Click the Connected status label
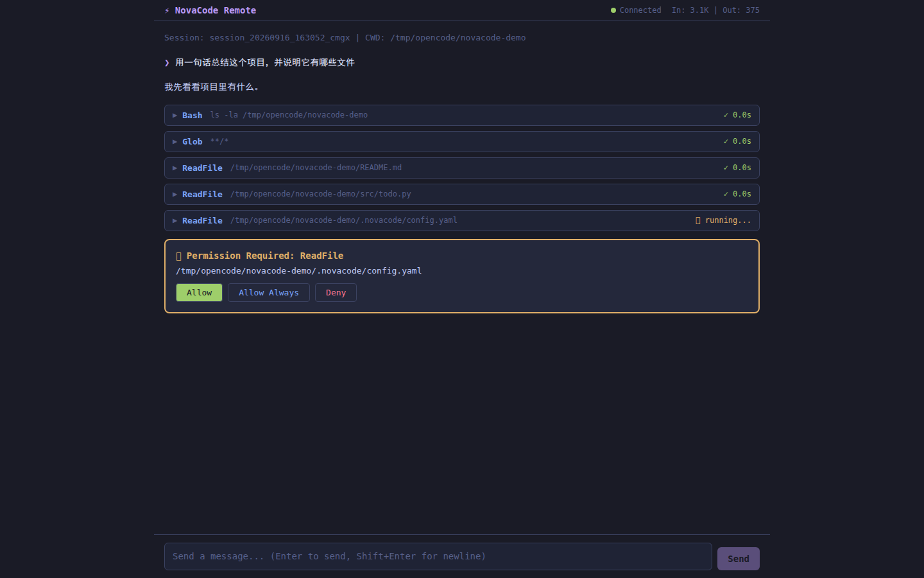 640,10
